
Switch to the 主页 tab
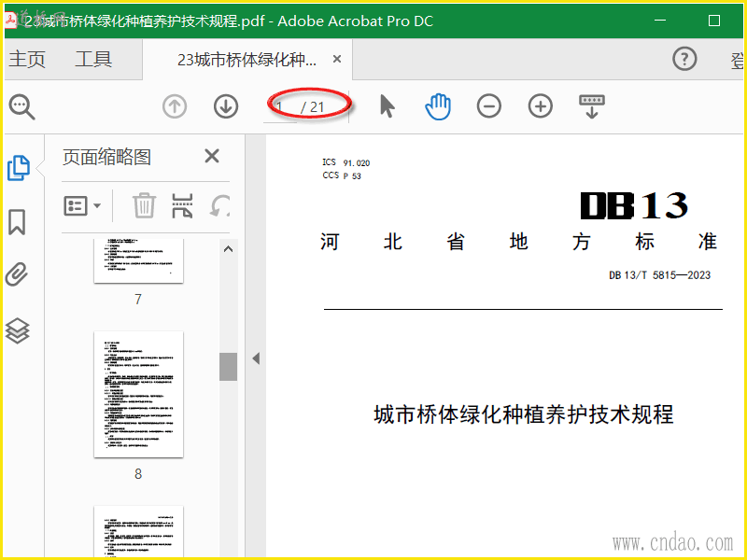[x=27, y=59]
